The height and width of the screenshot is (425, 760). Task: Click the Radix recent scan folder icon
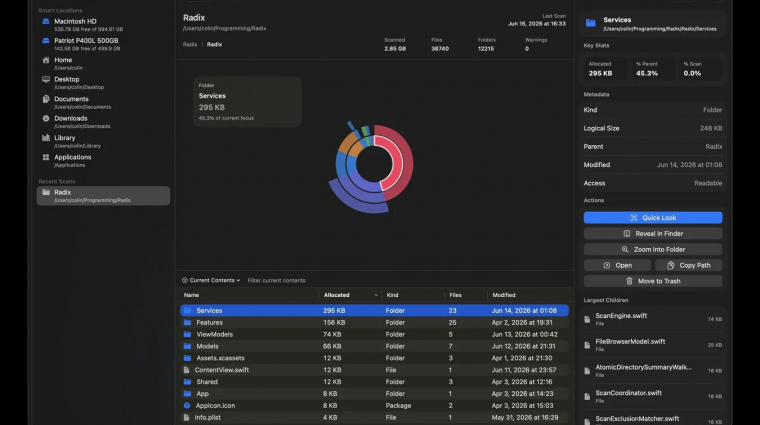pos(46,192)
